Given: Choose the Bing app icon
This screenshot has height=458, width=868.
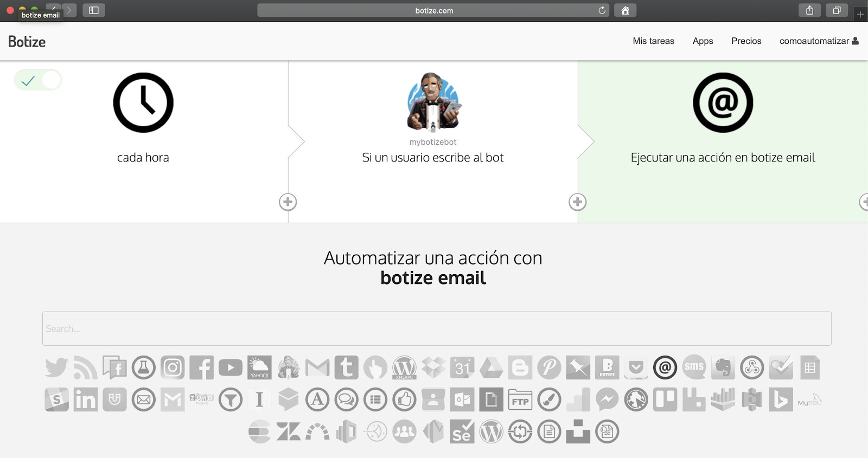Looking at the screenshot, I should (x=781, y=400).
